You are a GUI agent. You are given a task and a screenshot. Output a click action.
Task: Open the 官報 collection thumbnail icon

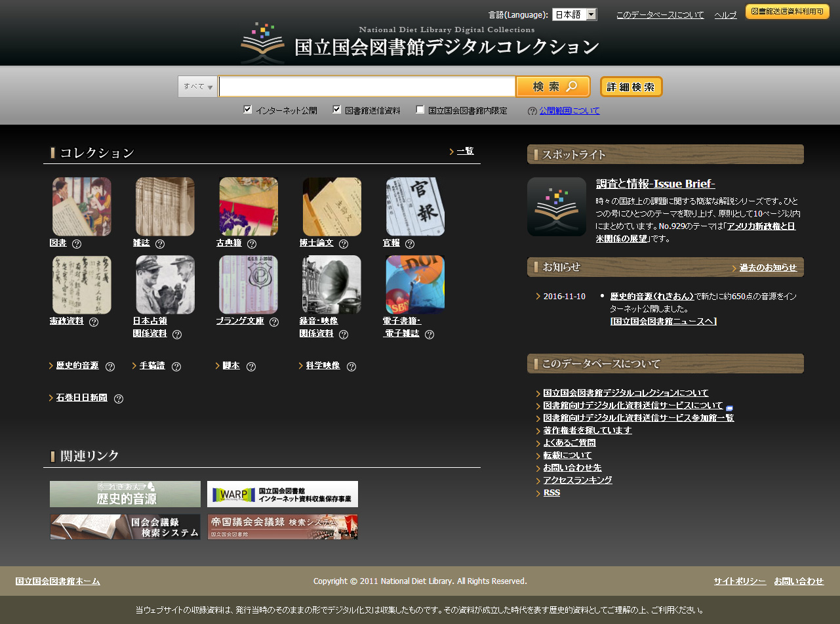(x=415, y=206)
